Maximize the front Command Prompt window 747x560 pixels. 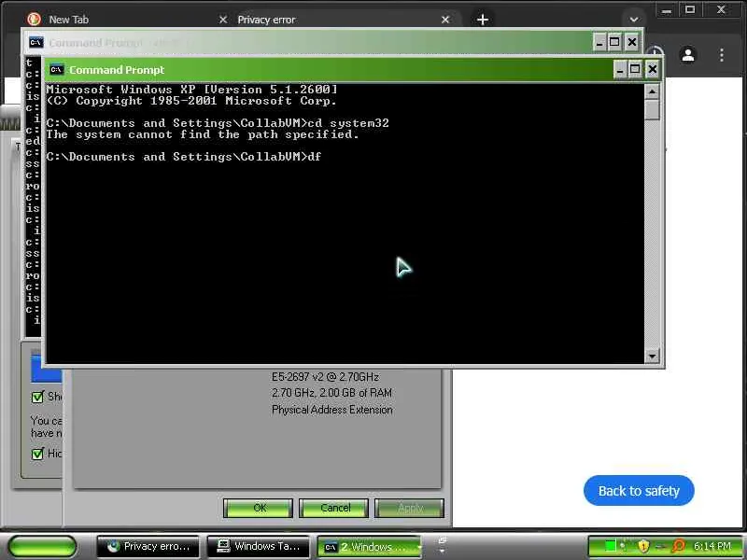[635, 69]
